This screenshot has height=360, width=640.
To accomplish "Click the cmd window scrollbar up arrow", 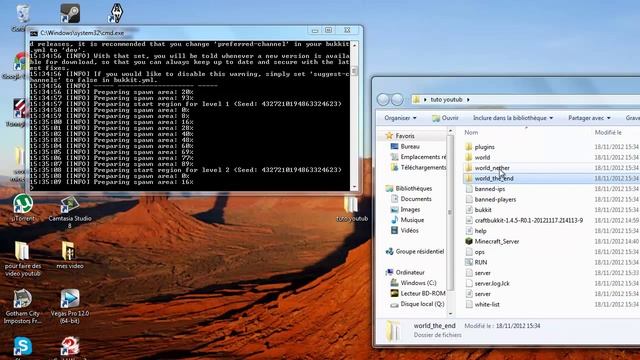I will (x=354, y=45).
